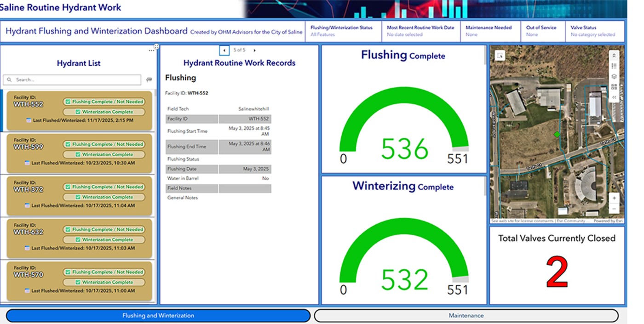Image resolution: width=644 pixels, height=324 pixels.
Task: Open the 'See web site for license constraints' link
Action: [x=523, y=221]
